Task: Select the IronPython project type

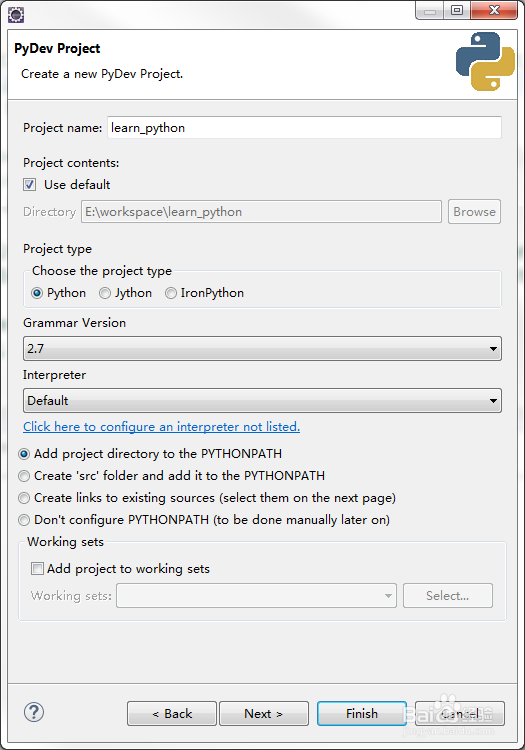Action: [x=171, y=293]
